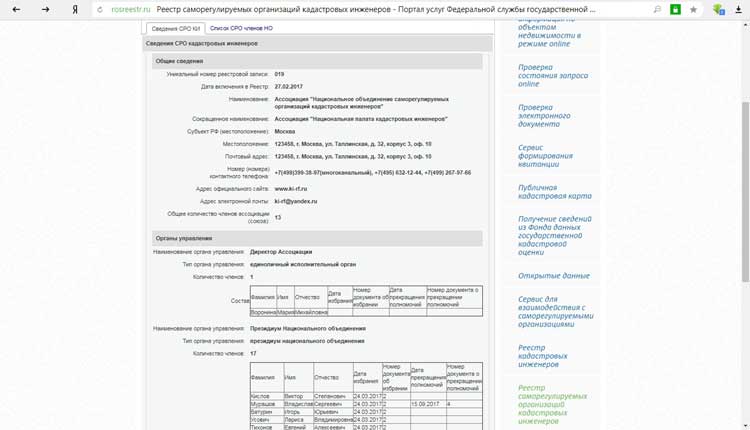
Task: Open Сервис для взаимодействия с саморегулируемыми организациями
Action: pyautogui.click(x=555, y=311)
